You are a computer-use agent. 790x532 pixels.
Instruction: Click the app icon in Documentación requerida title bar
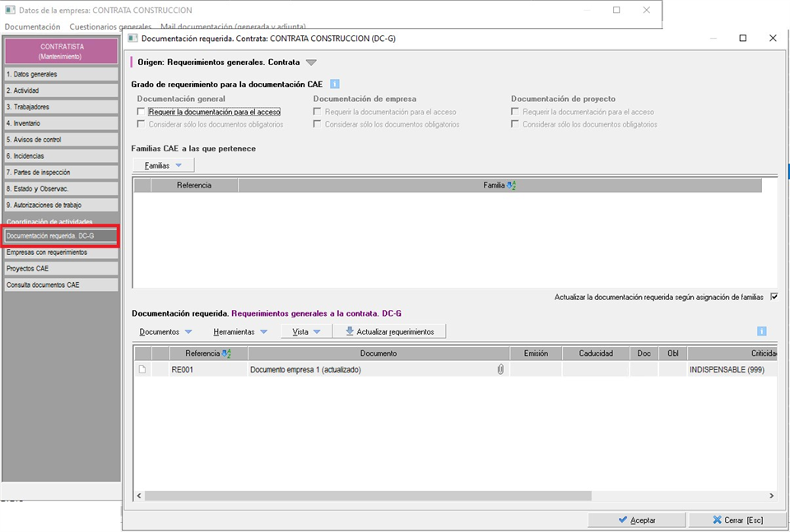point(132,39)
